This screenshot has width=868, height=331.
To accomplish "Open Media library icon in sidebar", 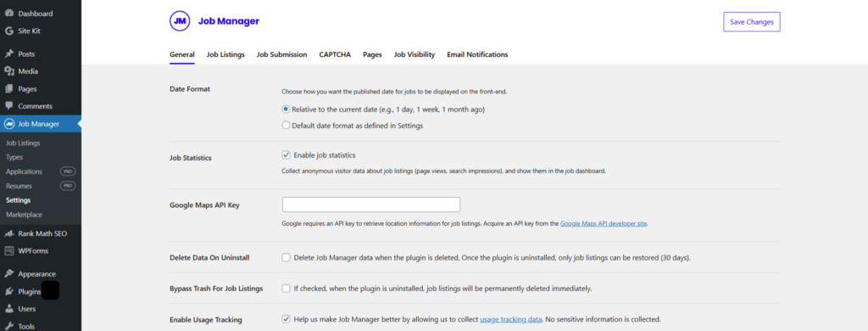I will tap(8, 71).
